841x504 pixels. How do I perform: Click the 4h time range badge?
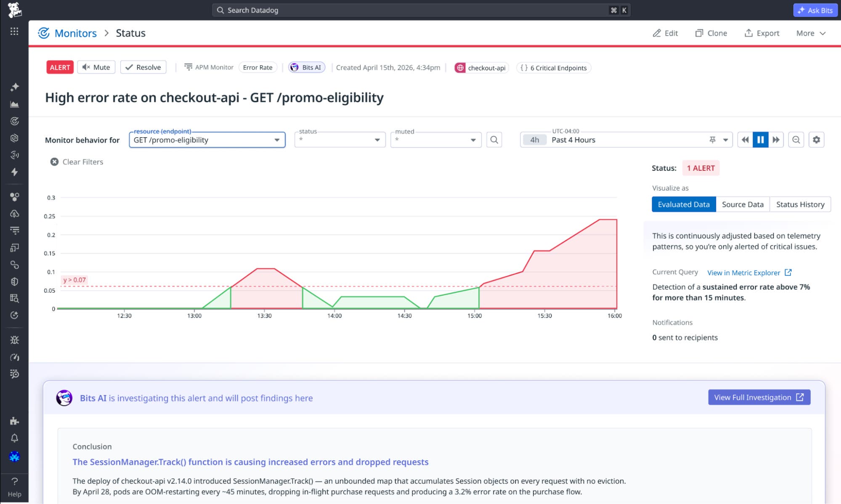tap(534, 140)
